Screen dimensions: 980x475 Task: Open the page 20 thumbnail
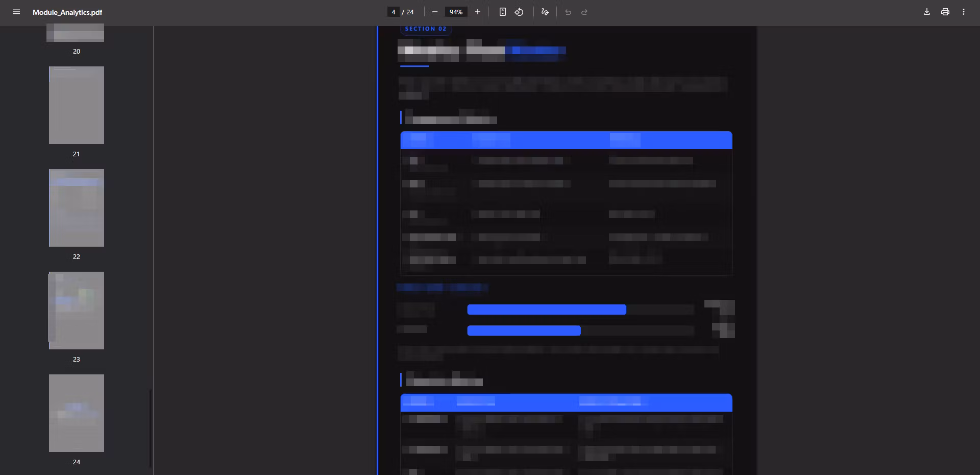76,34
